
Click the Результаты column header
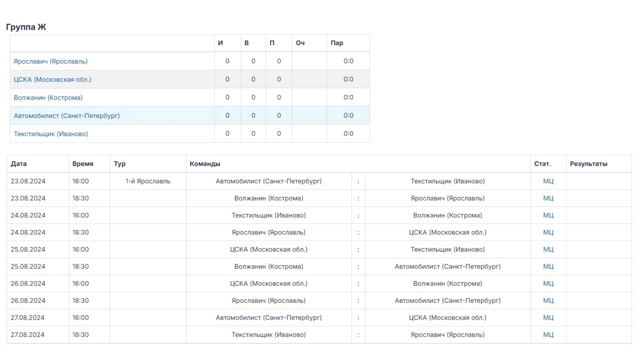[x=588, y=164]
